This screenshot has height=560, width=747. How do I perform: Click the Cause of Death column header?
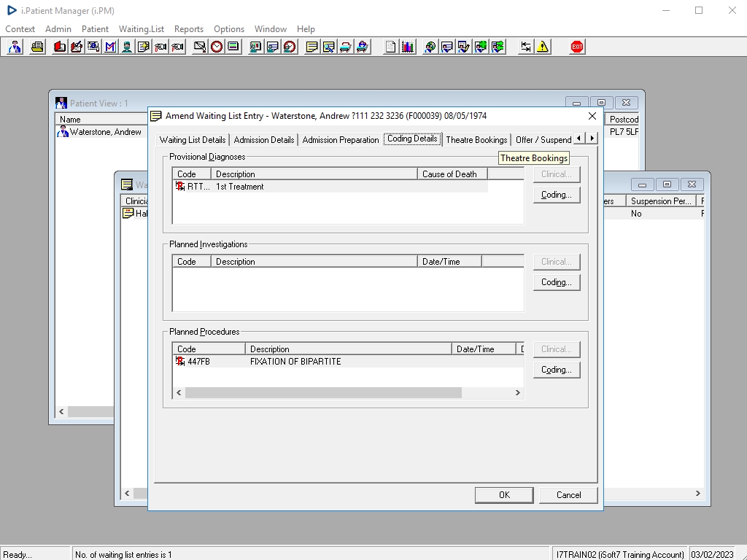(452, 174)
